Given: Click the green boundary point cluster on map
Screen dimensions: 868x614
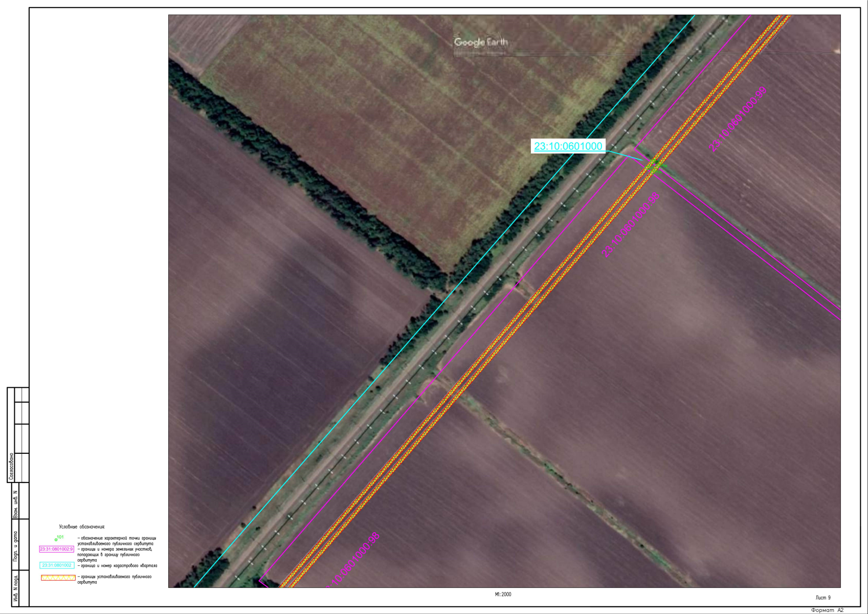Looking at the screenshot, I should [x=655, y=166].
